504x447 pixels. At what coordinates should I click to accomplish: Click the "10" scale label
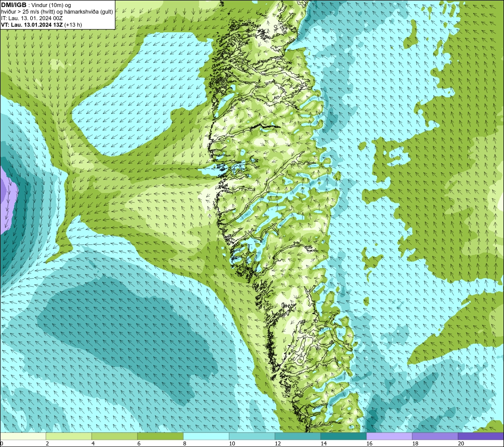232,443
